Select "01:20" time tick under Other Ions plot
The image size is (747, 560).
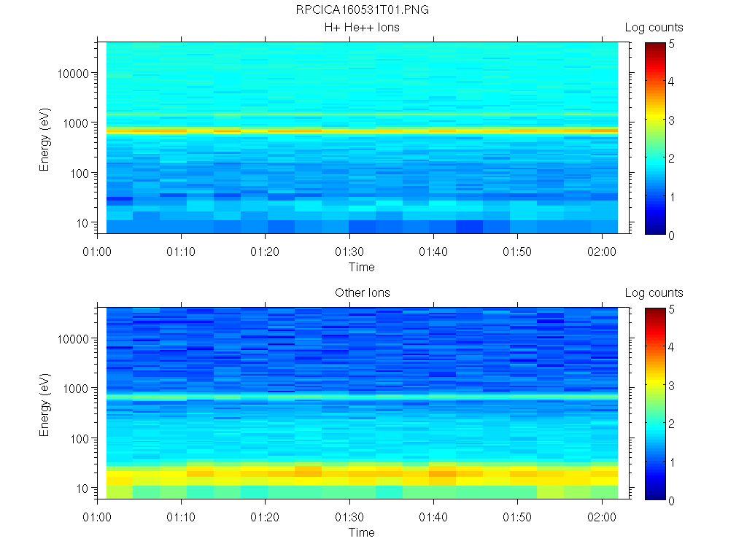pos(265,517)
